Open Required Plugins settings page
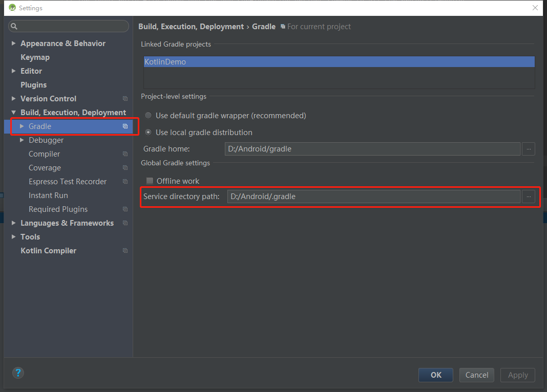 pos(58,209)
